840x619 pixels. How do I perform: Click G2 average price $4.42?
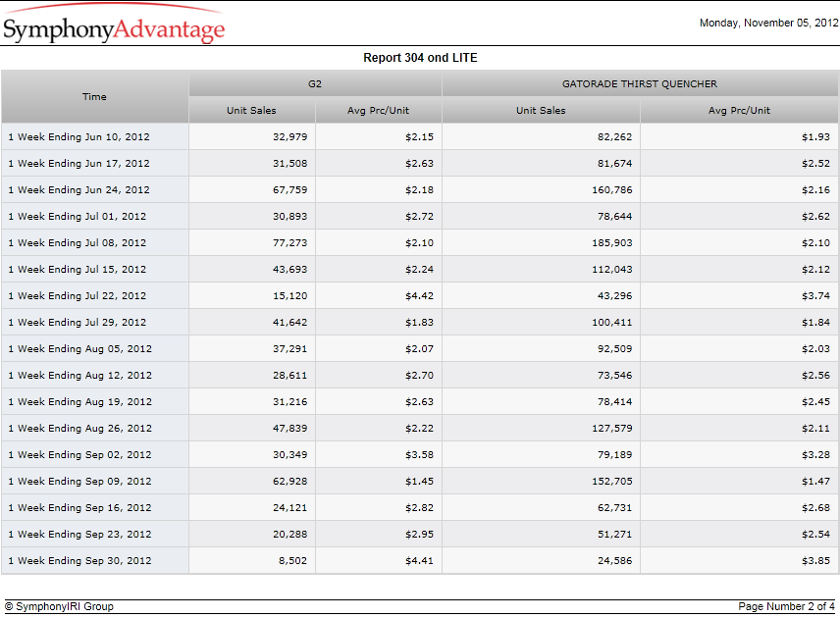[x=419, y=296]
